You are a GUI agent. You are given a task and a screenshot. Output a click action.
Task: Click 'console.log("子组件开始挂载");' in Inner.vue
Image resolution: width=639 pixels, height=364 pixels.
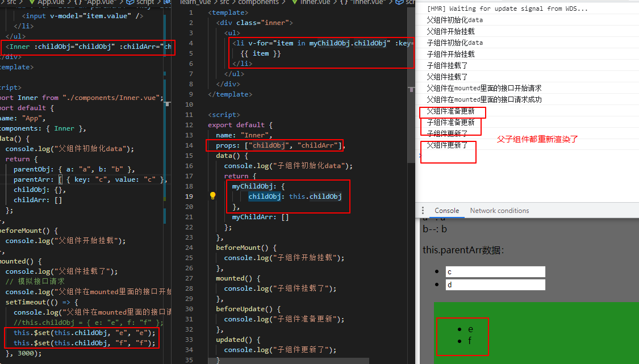pyautogui.click(x=284, y=258)
